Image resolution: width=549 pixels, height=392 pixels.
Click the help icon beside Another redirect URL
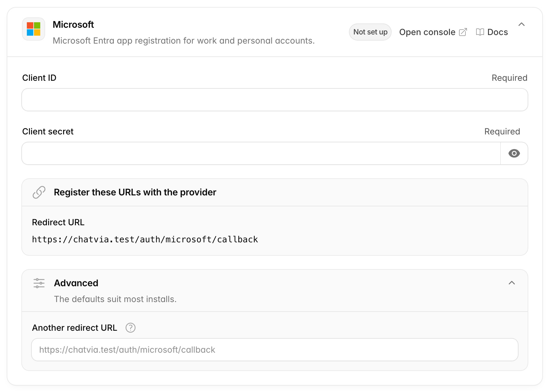131,328
